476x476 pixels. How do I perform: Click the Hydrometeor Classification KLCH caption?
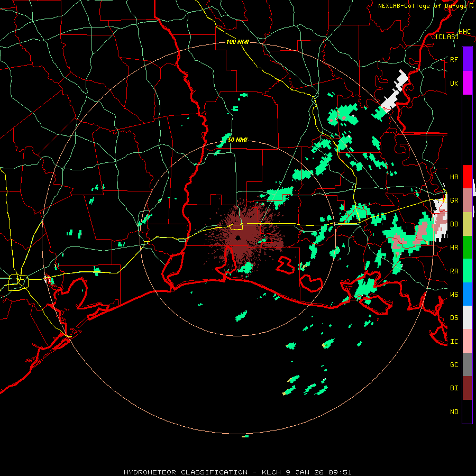point(237,472)
